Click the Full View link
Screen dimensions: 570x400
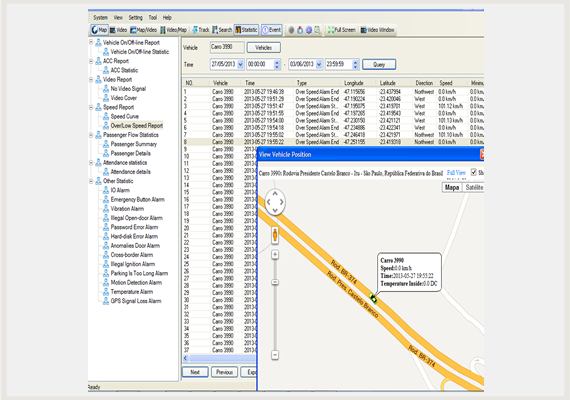(456, 173)
